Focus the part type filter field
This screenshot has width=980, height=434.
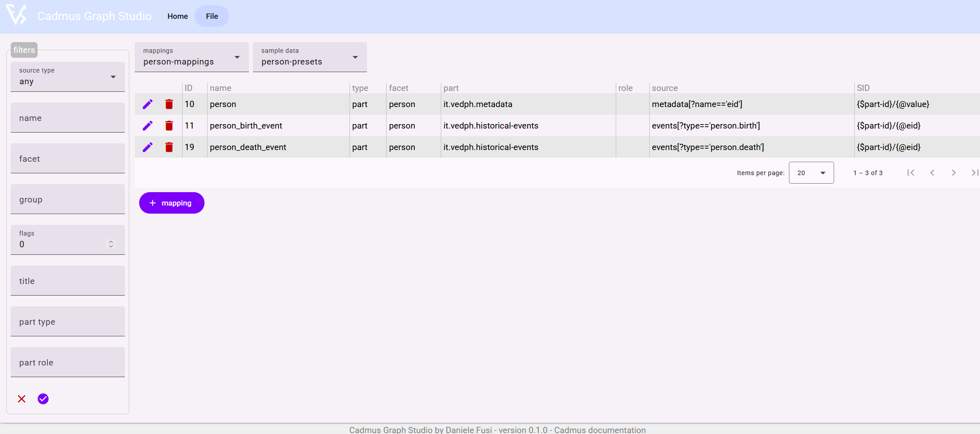68,321
